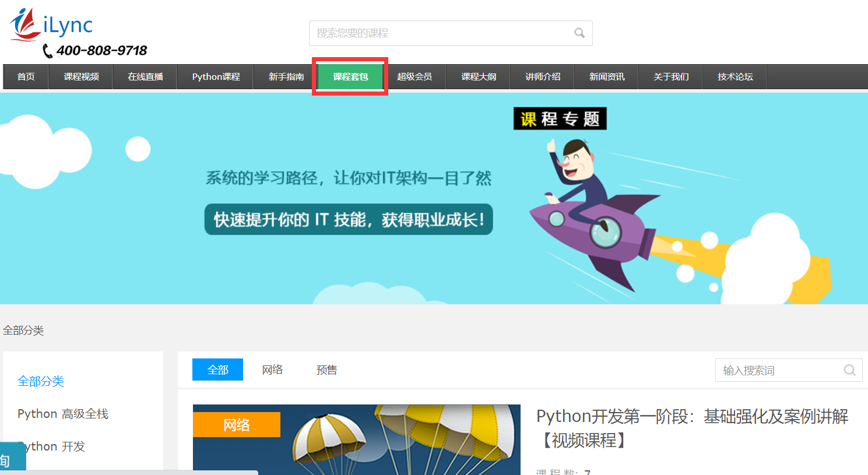Click the magnifier icon in top search bar
This screenshot has height=475, width=868.
tap(579, 33)
